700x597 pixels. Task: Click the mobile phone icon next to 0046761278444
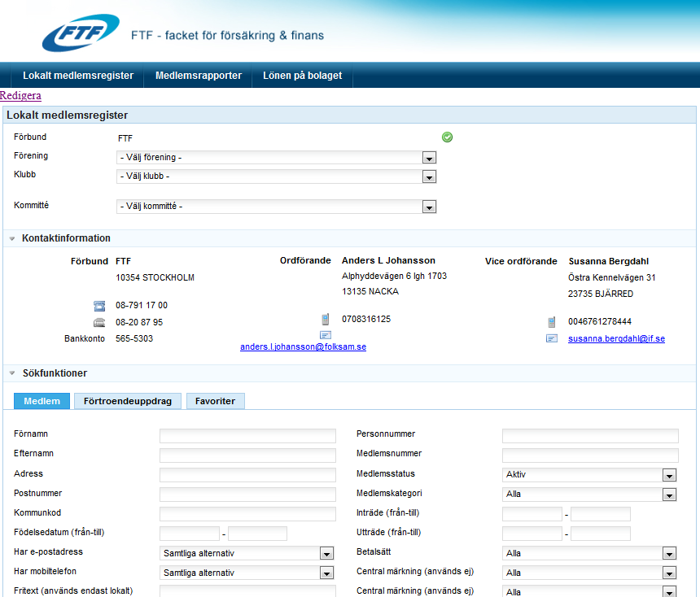[x=552, y=322]
